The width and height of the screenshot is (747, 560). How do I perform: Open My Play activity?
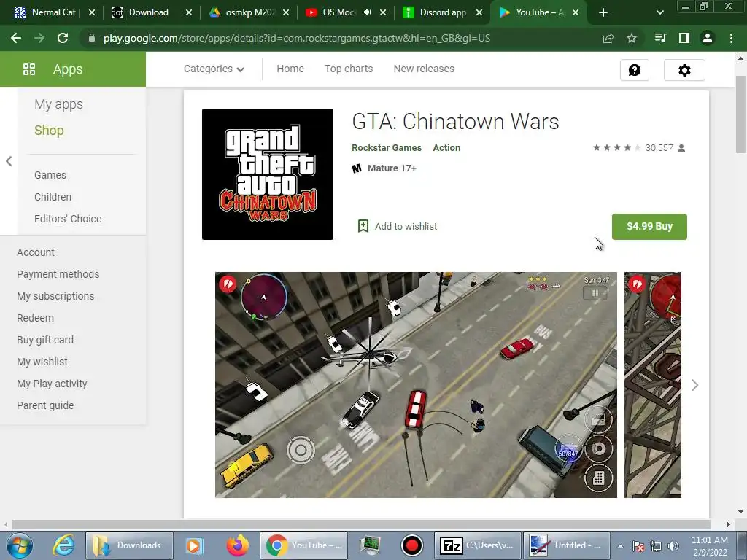(x=52, y=384)
